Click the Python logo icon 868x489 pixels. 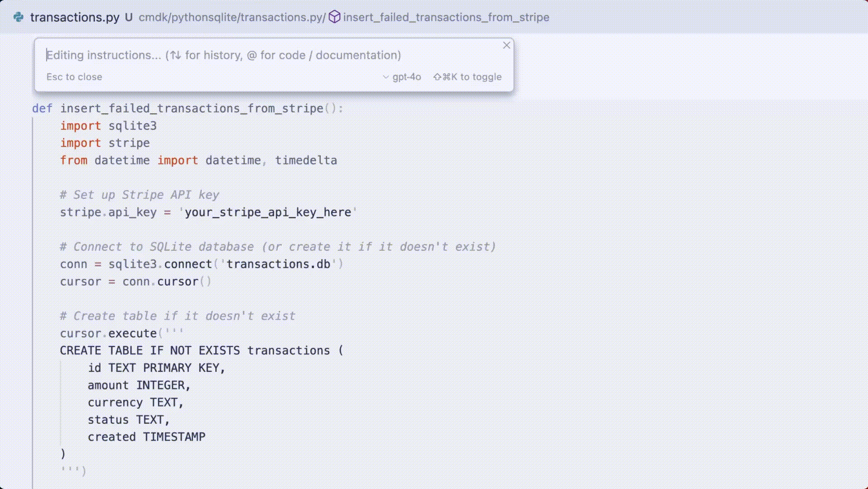18,17
